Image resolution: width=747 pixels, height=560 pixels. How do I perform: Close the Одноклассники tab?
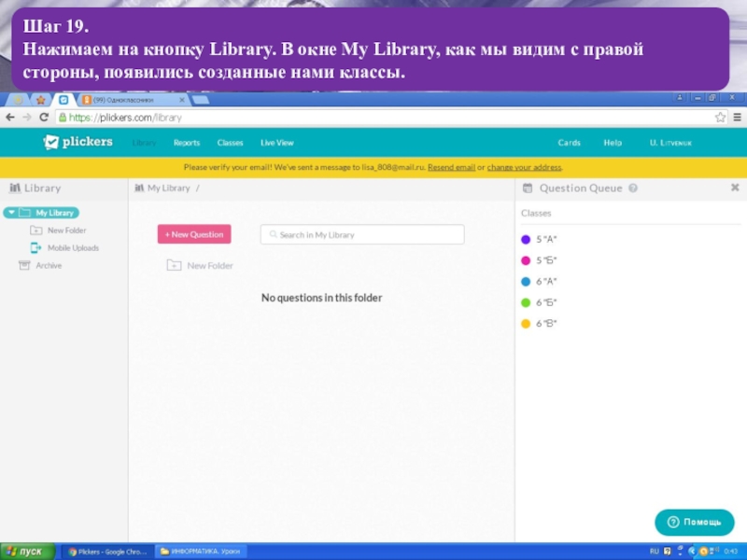click(x=181, y=100)
